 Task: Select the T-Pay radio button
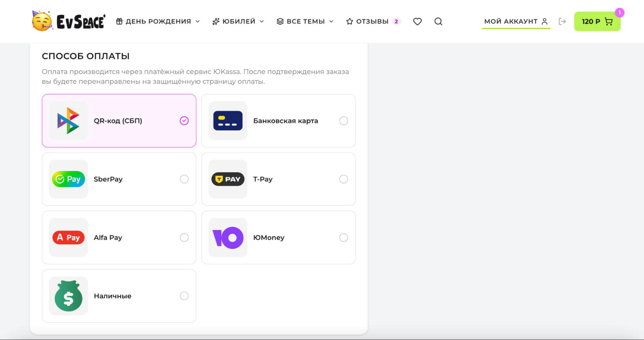(343, 179)
